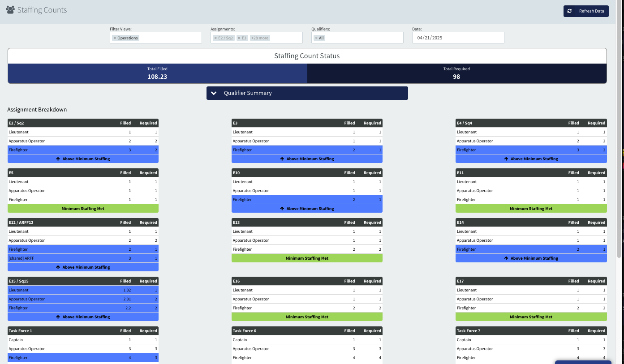The height and width of the screenshot is (364, 624).
Task: Click the up arrow icon under E2 / Sq2
Action: [x=58, y=159]
